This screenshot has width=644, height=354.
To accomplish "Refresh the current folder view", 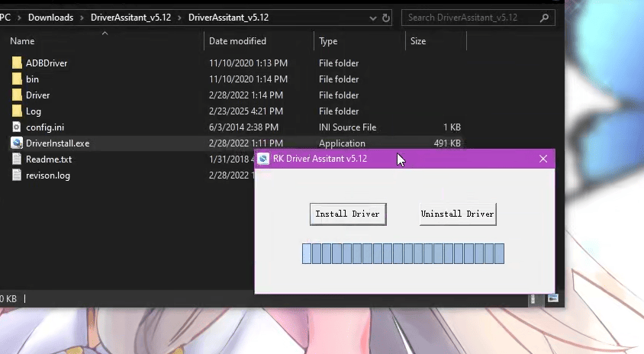I will coord(386,18).
